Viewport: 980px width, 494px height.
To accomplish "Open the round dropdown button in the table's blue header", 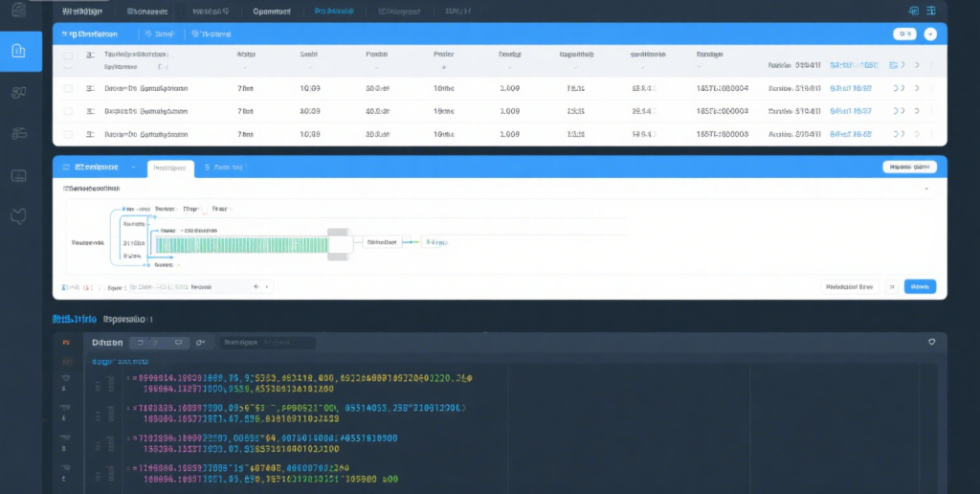I will click(x=930, y=34).
